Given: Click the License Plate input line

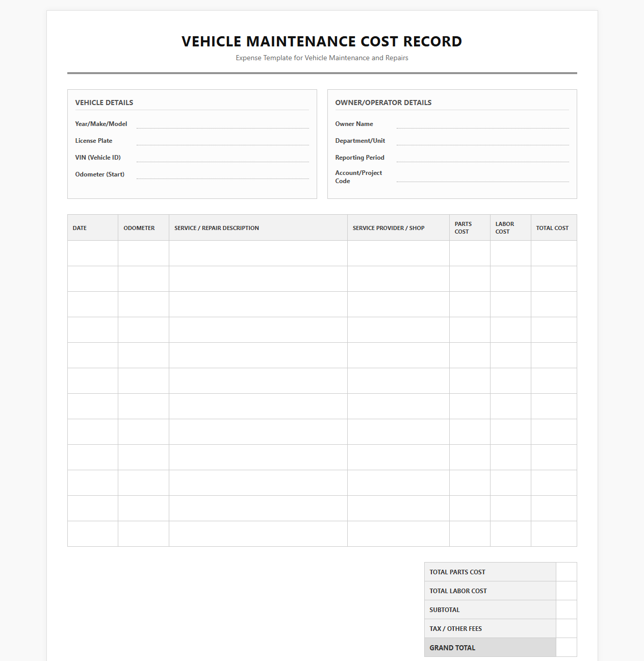Looking at the screenshot, I should (x=223, y=141).
